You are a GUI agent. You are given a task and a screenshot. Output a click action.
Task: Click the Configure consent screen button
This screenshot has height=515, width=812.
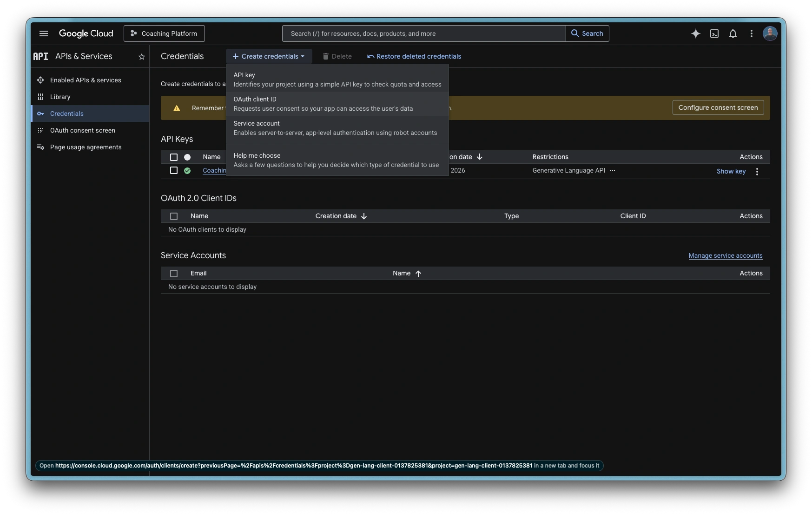coord(718,107)
